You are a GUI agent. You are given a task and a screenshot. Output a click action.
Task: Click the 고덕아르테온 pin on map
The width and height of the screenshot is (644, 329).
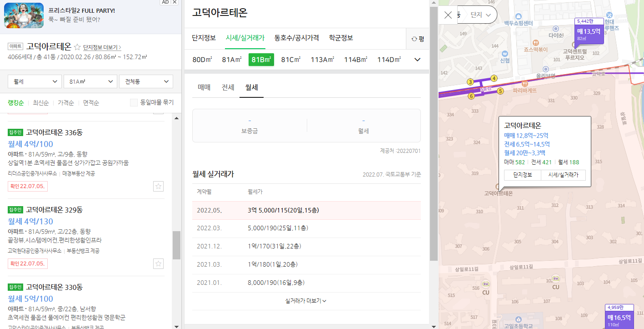point(499,187)
